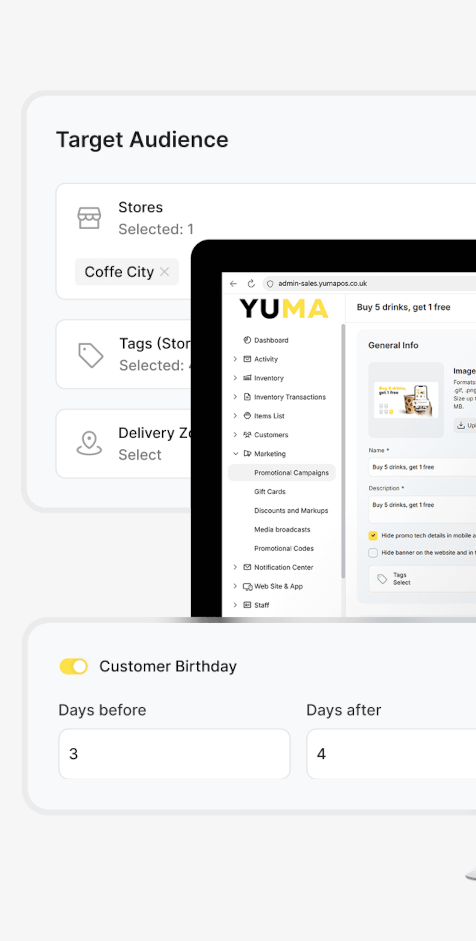Click the Customers icon in sidebar
Image resolution: width=476 pixels, height=941 pixels.
[x=247, y=434]
